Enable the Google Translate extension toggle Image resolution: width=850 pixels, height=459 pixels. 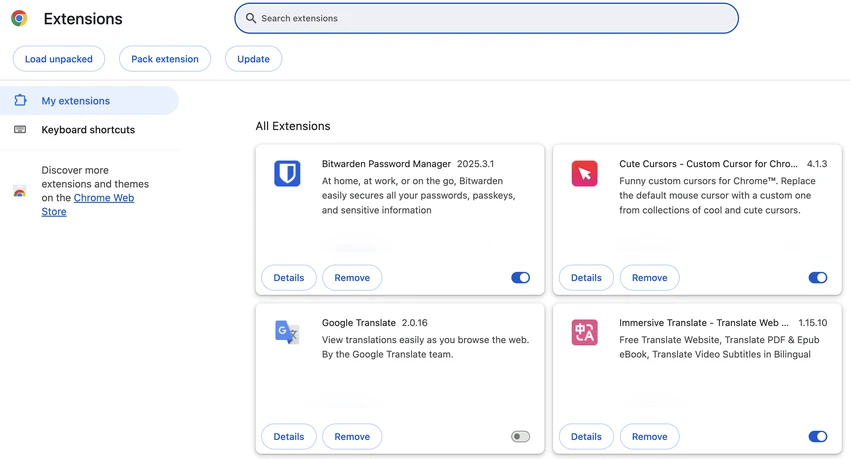(x=520, y=436)
